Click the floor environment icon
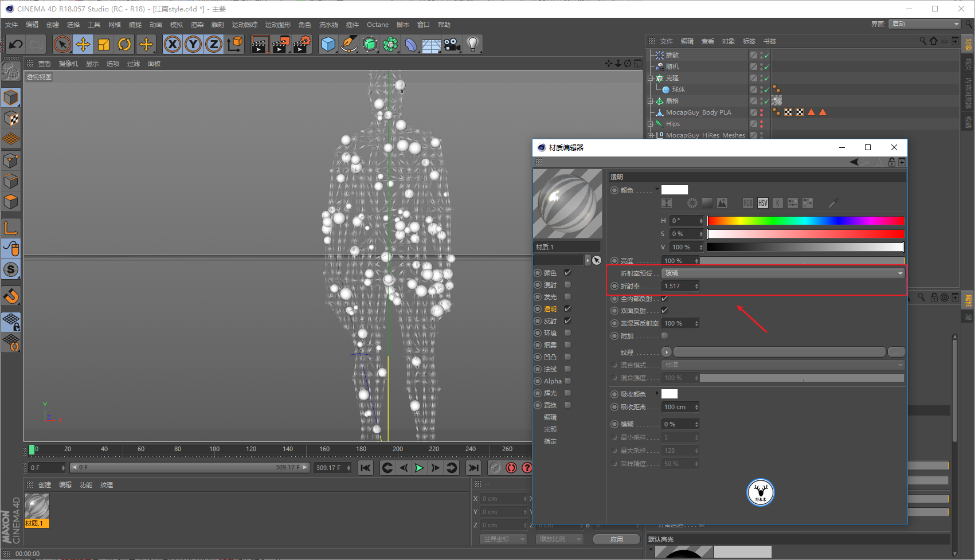Image resolution: width=975 pixels, height=560 pixels. (x=432, y=44)
